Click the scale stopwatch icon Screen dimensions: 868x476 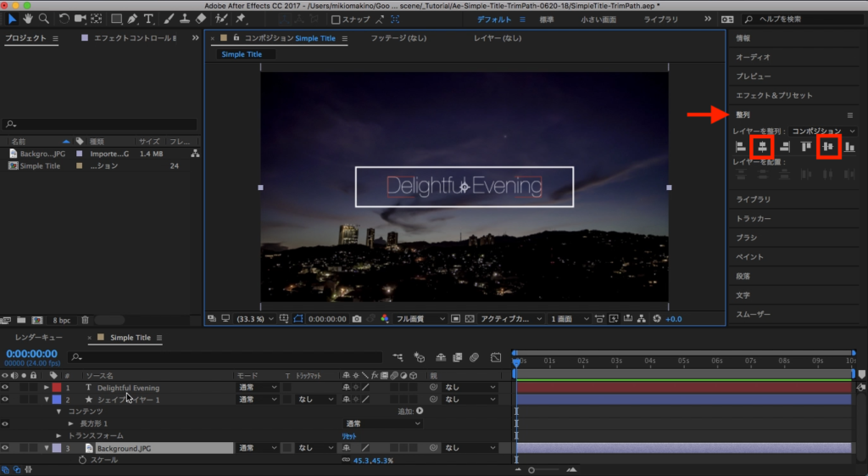83,460
